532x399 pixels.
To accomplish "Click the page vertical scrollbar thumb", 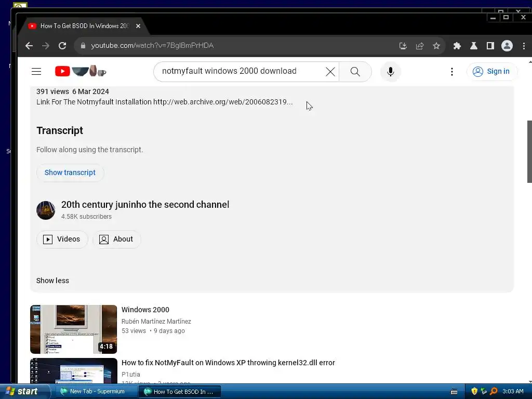I will [x=529, y=152].
